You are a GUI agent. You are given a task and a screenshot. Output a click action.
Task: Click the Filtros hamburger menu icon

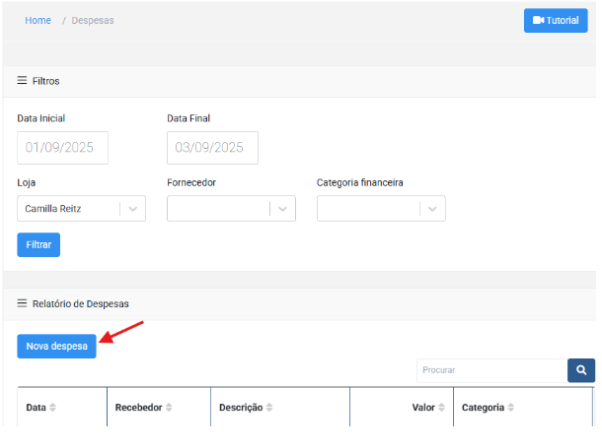pyautogui.click(x=22, y=80)
